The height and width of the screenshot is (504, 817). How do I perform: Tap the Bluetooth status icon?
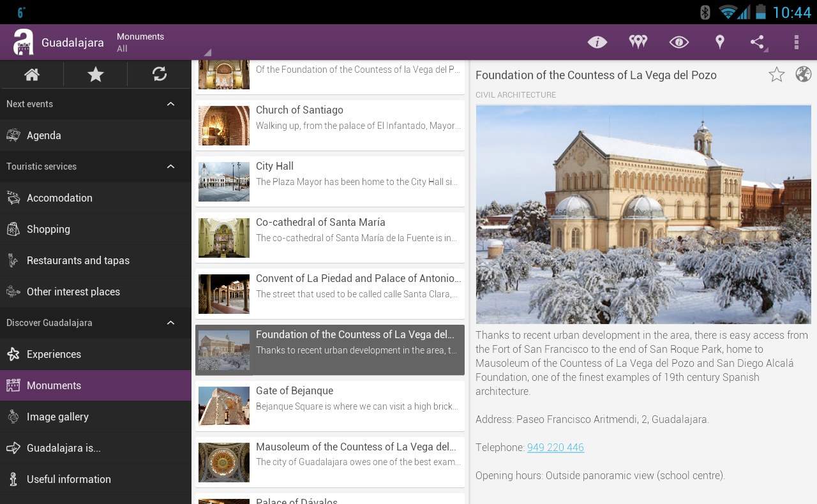pos(705,12)
